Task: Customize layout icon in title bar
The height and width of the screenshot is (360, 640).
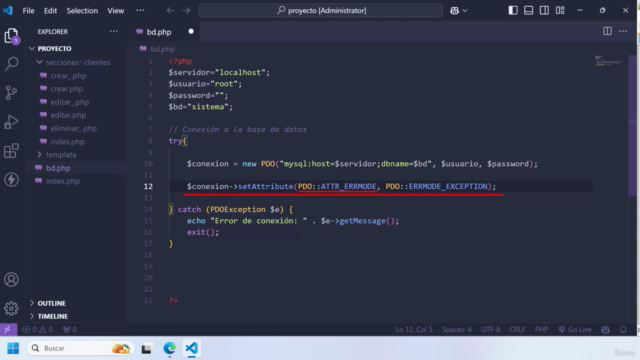Action: pos(560,10)
